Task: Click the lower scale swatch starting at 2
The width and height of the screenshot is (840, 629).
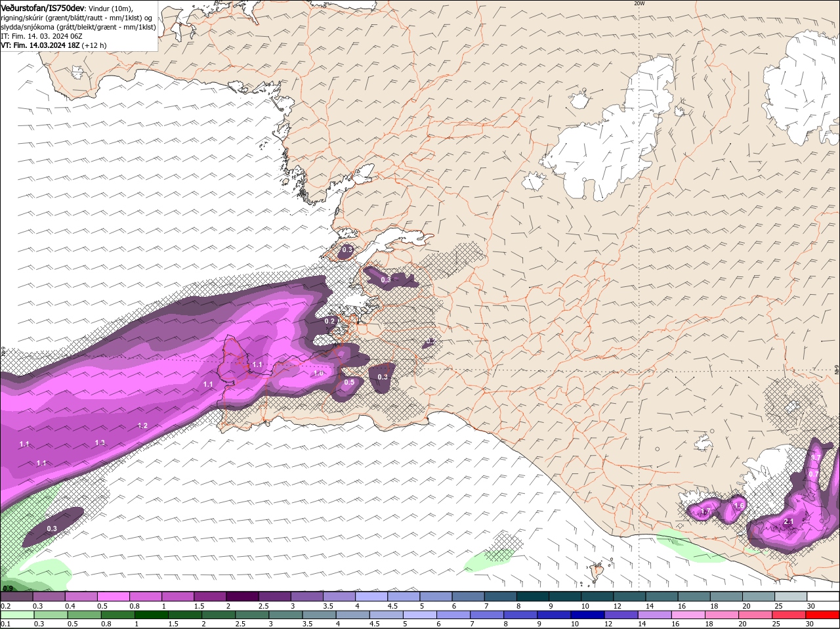Action: (217, 615)
